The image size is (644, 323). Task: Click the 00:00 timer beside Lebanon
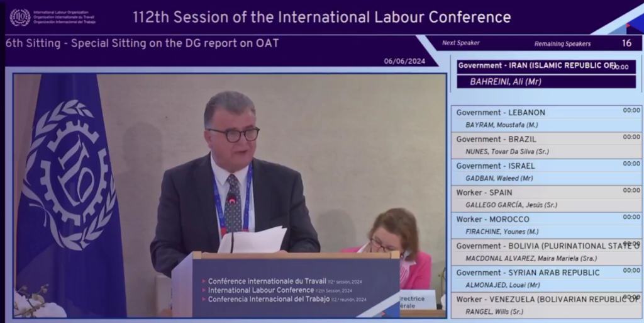631,110
